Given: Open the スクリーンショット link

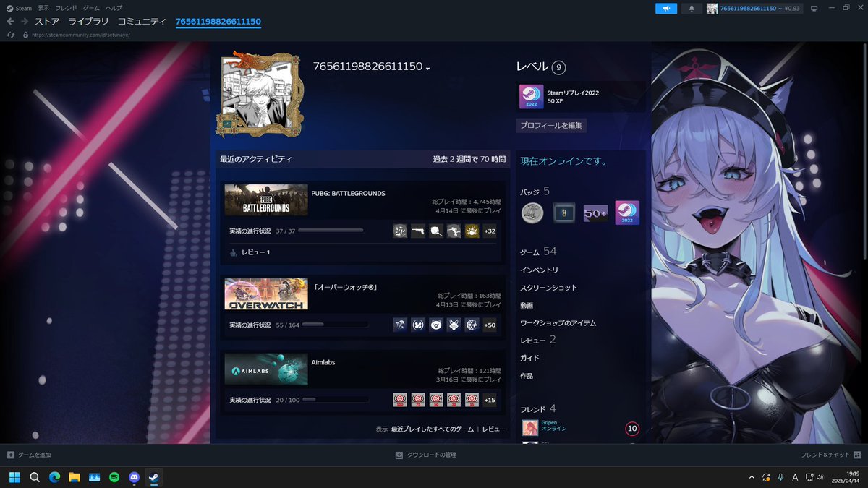Looking at the screenshot, I should click(548, 288).
